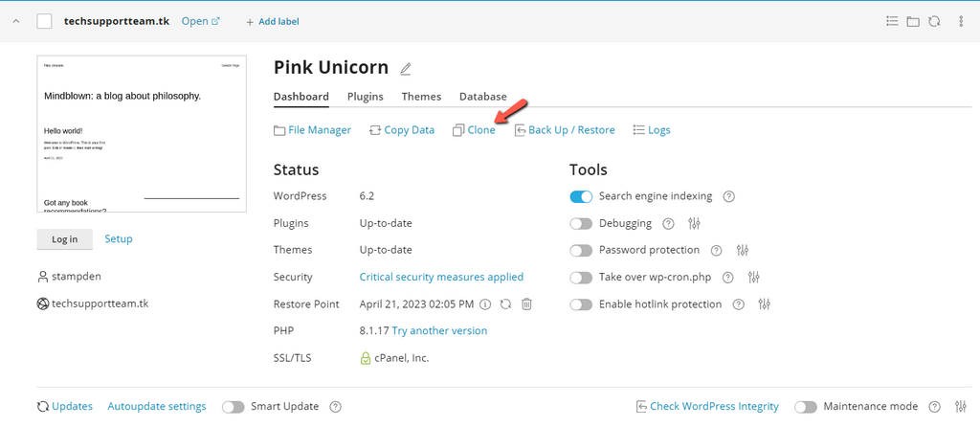Enable the Debugging toggle
The image size is (980, 427).
tap(581, 223)
